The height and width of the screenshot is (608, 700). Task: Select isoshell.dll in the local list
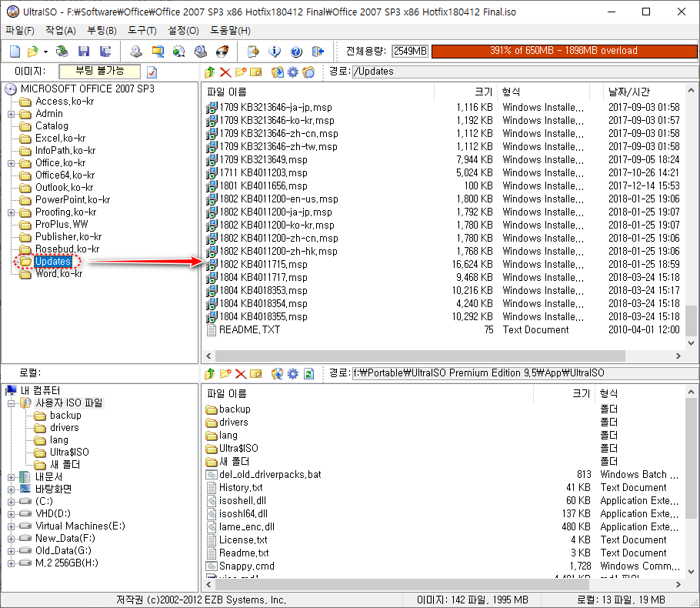point(242,501)
